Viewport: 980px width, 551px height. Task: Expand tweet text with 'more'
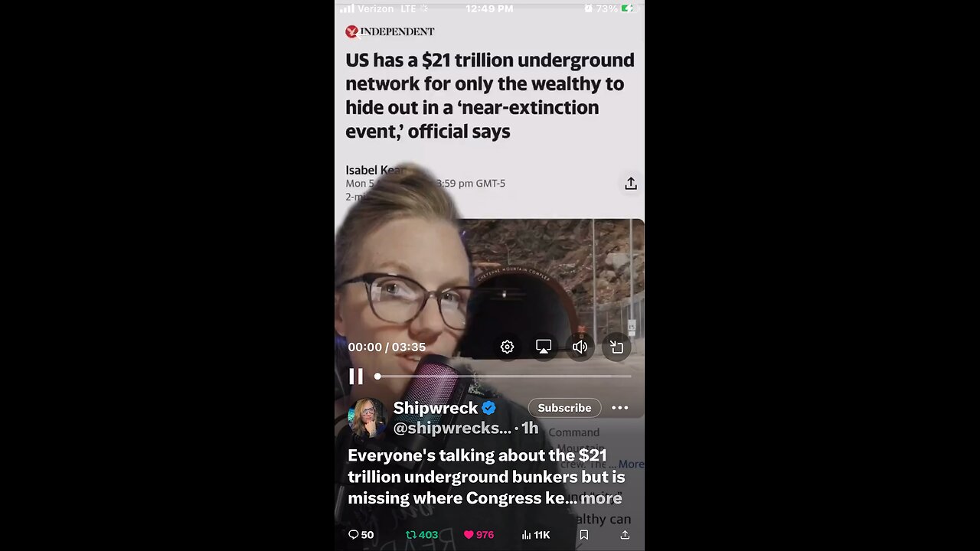pos(601,498)
